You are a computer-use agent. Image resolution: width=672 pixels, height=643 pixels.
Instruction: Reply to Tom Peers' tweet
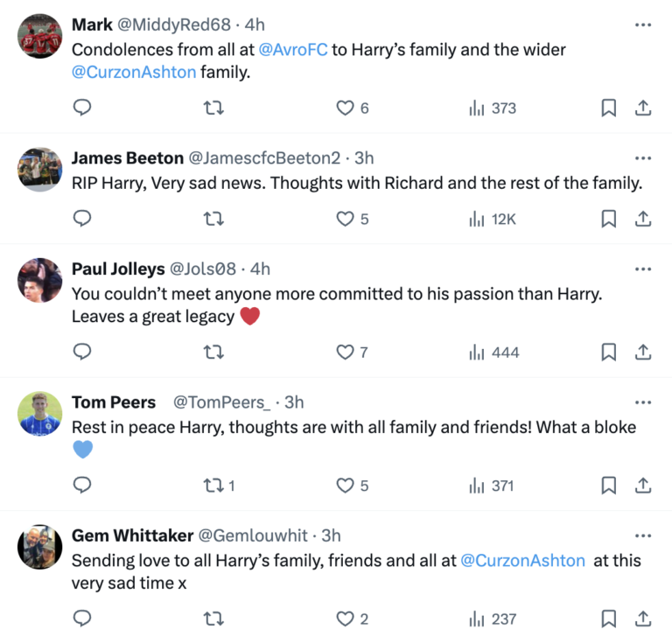click(82, 486)
